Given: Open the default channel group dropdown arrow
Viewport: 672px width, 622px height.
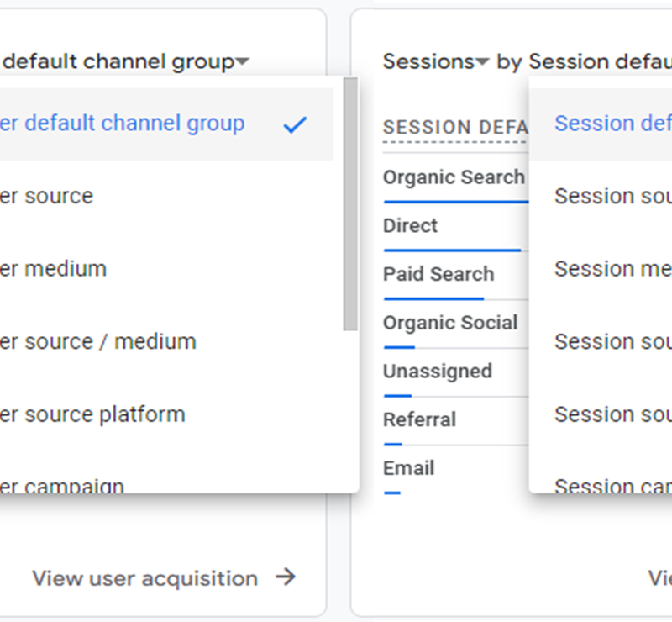Looking at the screenshot, I should pyautogui.click(x=243, y=61).
